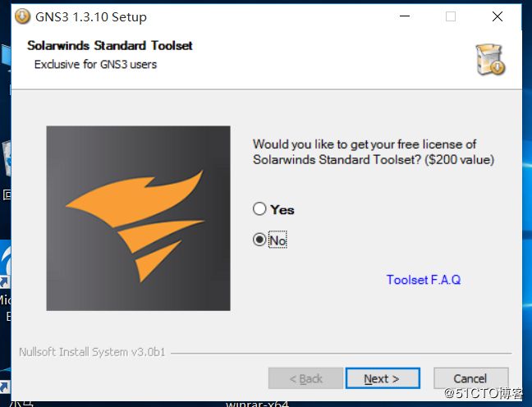The image size is (532, 407).
Task: Click the GNS3 setup icon in title bar
Action: (23, 16)
